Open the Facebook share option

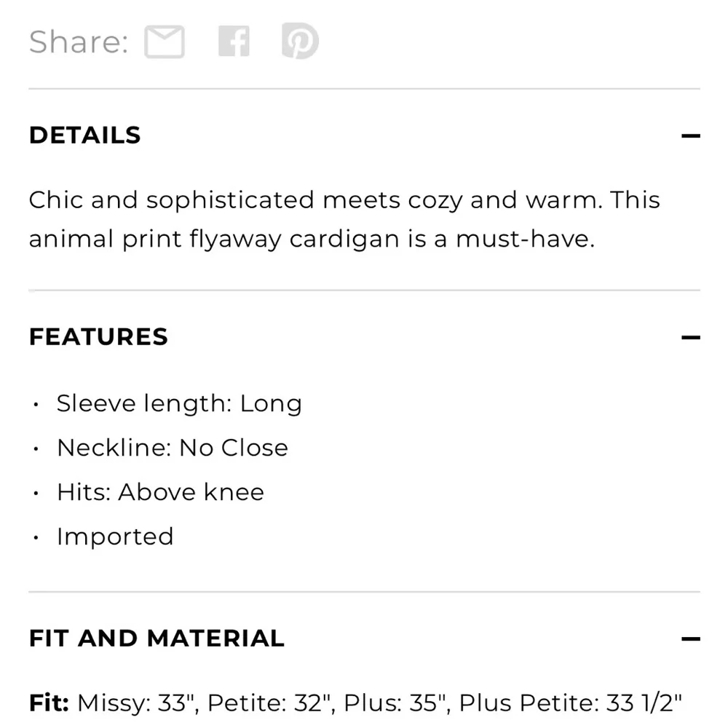(x=234, y=41)
